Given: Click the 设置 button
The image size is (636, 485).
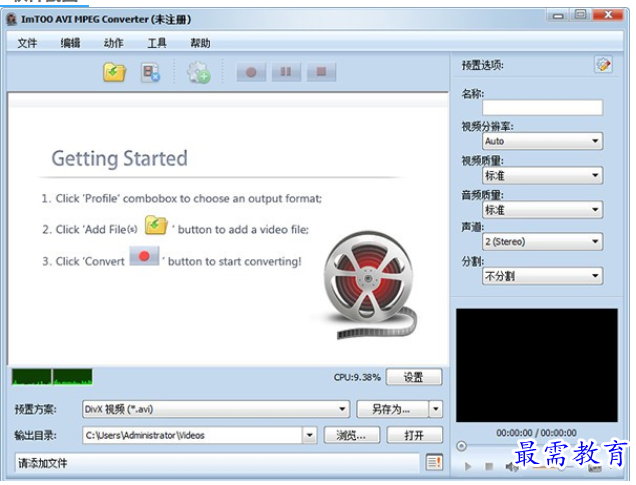Looking at the screenshot, I should (x=414, y=377).
